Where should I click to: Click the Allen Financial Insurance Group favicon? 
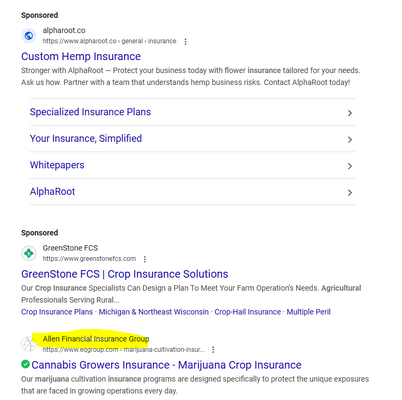click(29, 344)
